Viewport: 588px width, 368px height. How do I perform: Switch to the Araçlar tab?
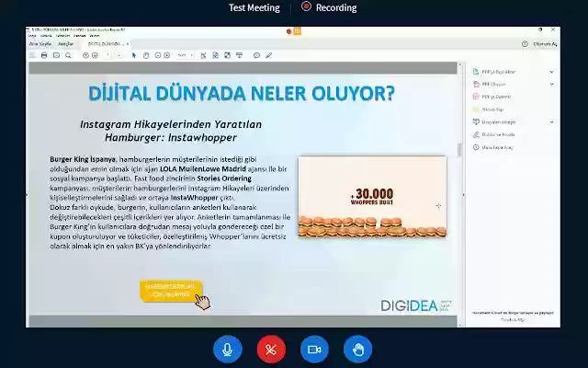pyautogui.click(x=66, y=44)
